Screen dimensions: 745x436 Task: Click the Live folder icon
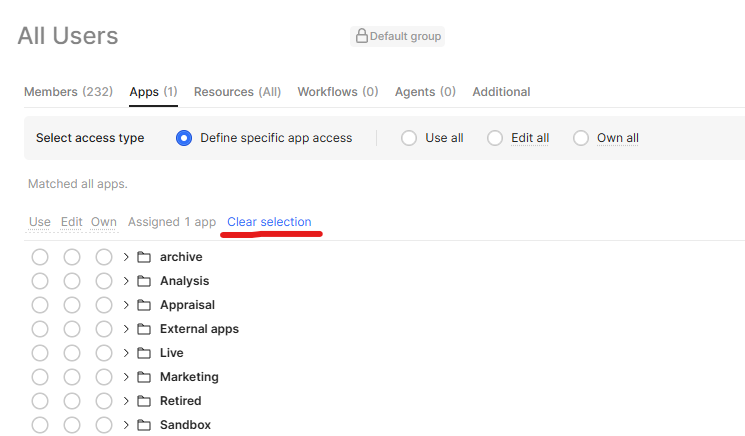click(x=144, y=353)
